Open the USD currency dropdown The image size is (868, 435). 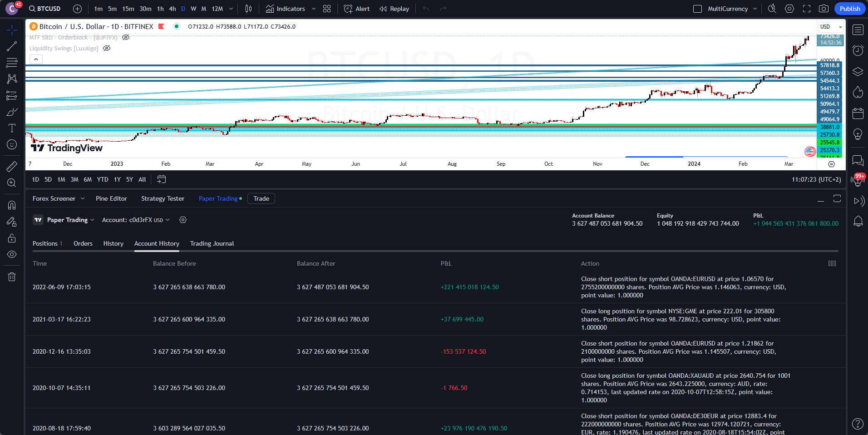point(831,27)
